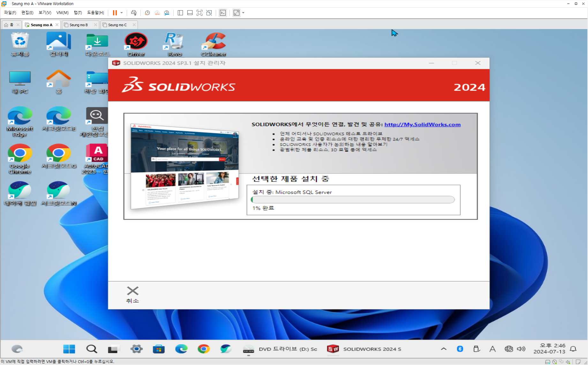Open taskbar Search
This screenshot has height=365, width=588.
point(92,349)
